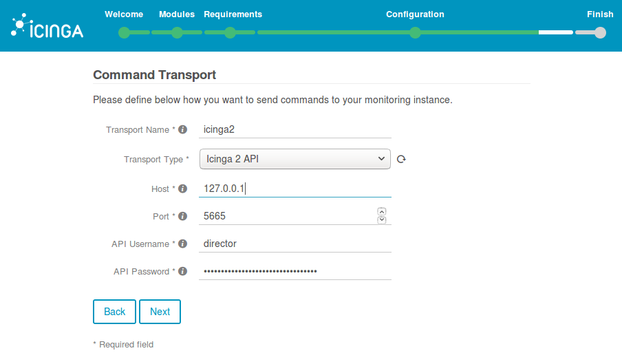Open the Transport Type dropdown
Image resolution: width=622 pixels, height=364 pixels.
click(x=294, y=159)
